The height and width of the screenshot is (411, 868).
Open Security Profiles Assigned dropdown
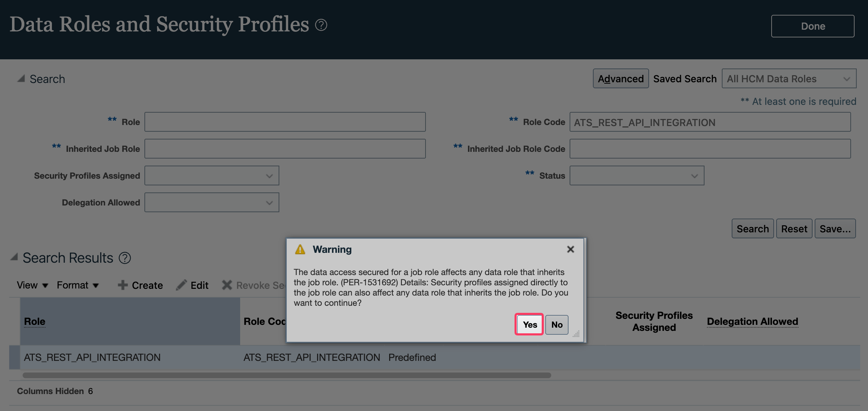[212, 175]
